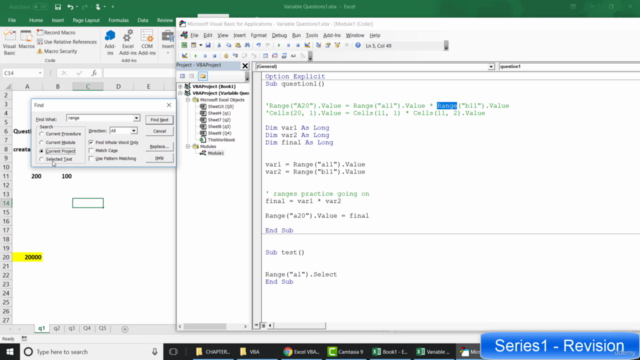Viewport: 640px width, 360px height.
Task: Click the Reset stop icon in standard toolbar
Action: (298, 45)
